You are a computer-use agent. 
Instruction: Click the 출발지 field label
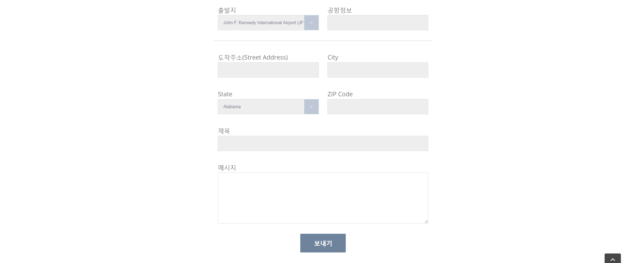coord(227,11)
